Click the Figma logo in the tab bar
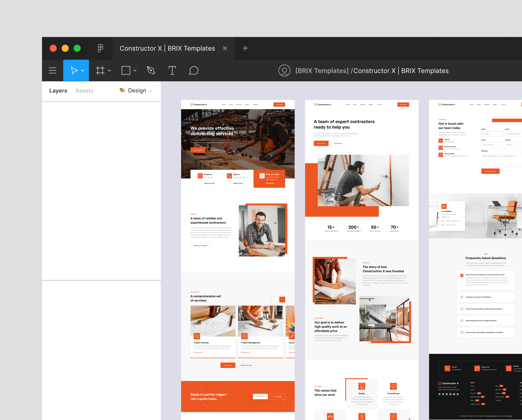Viewport: 522px width, 420px height. [x=100, y=48]
